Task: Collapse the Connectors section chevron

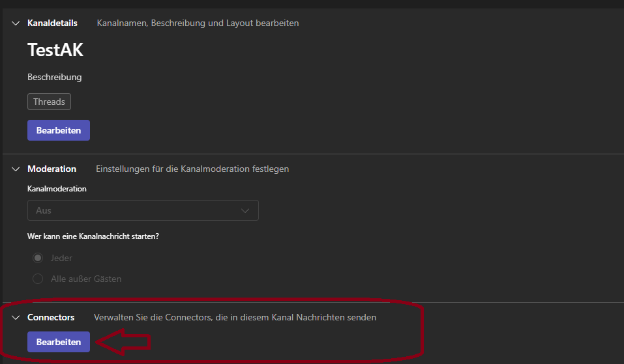Action: coord(16,318)
